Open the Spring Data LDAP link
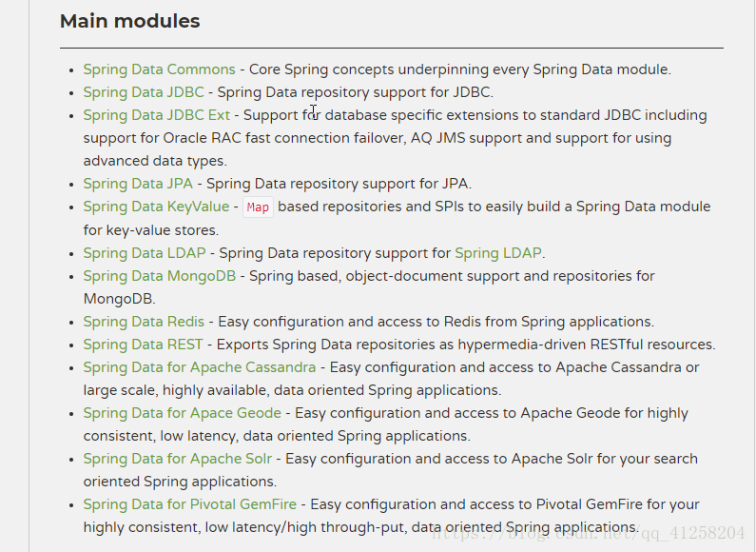This screenshot has height=552, width=756. 145,253
